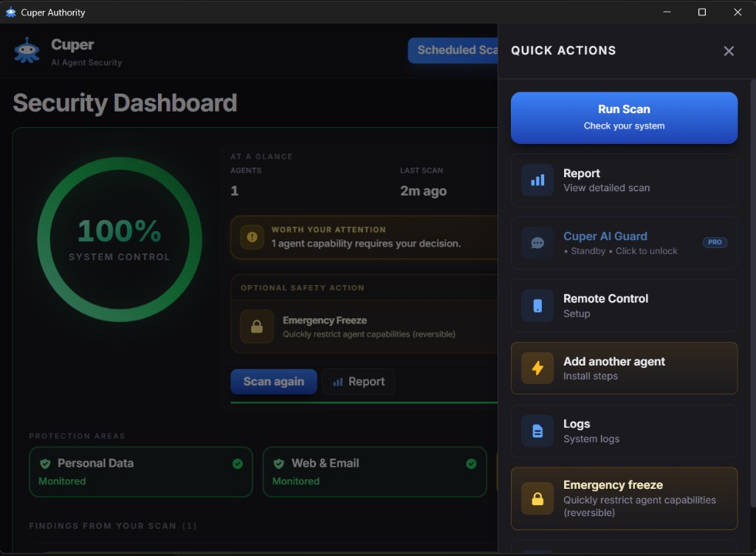
Task: Toggle the Web & Email monitored checkmark
Action: click(x=471, y=464)
